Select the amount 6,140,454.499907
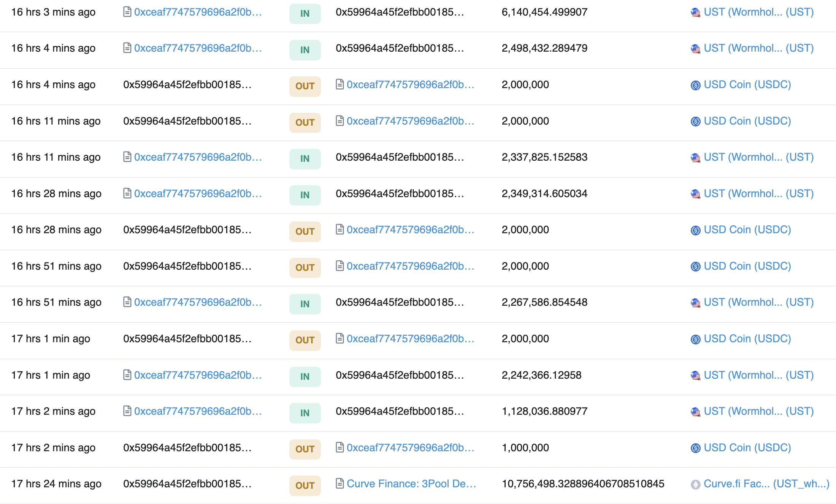836x504 pixels. 545,12
